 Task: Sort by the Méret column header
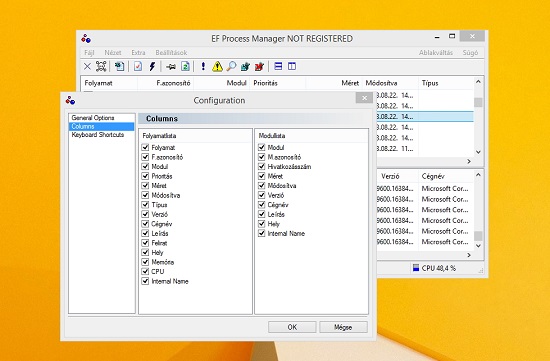[334, 83]
